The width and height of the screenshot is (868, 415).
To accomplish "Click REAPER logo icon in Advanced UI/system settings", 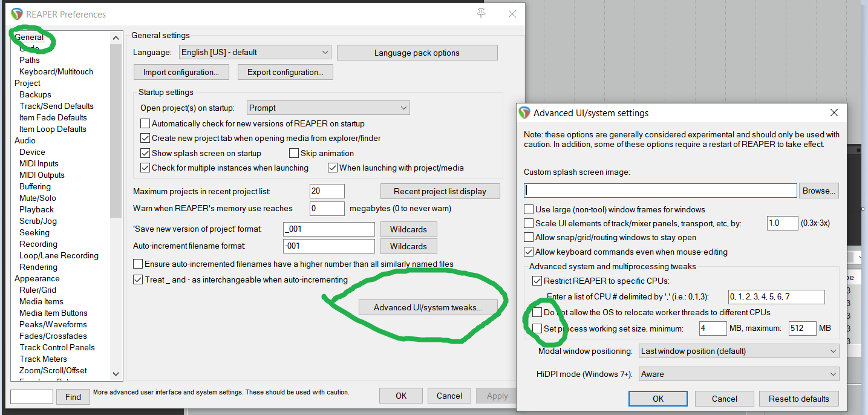I will pyautogui.click(x=524, y=113).
